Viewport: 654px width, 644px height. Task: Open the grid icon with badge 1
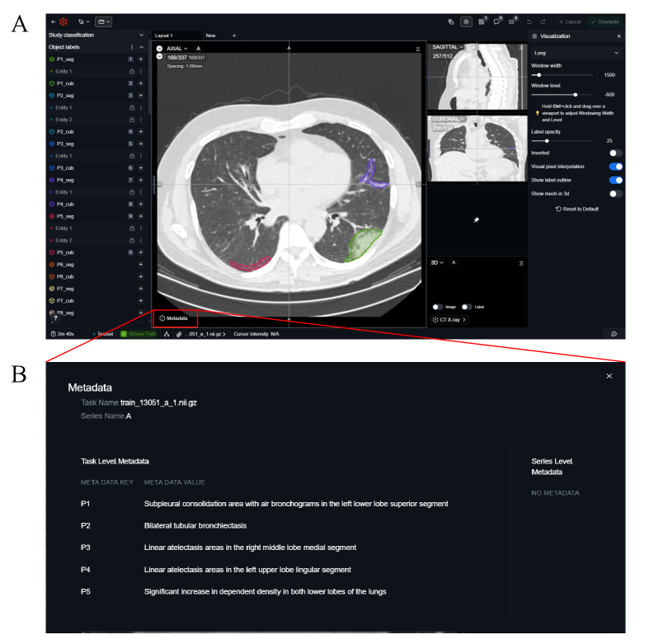[x=482, y=21]
